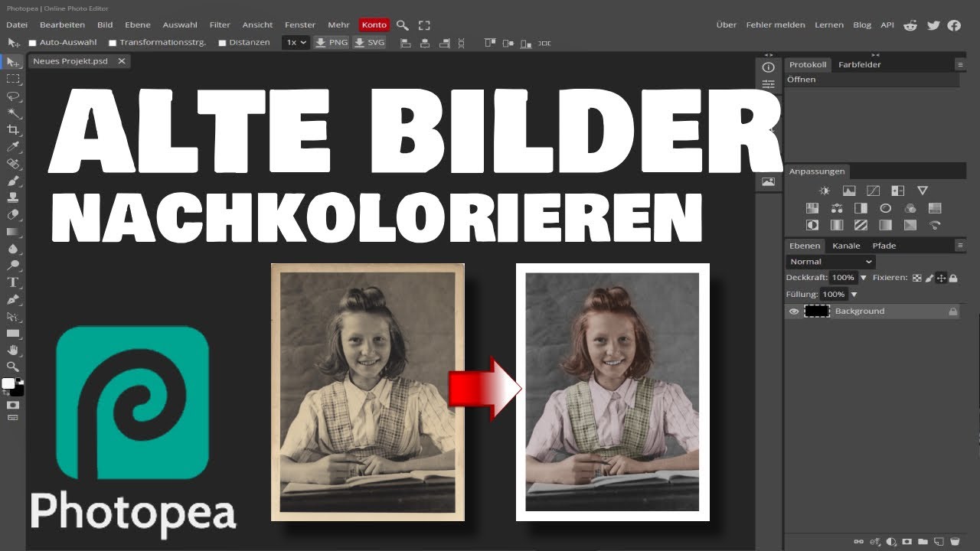This screenshot has width=980, height=551.
Task: Select the Blur tool droplet icon
Action: pos(13,248)
